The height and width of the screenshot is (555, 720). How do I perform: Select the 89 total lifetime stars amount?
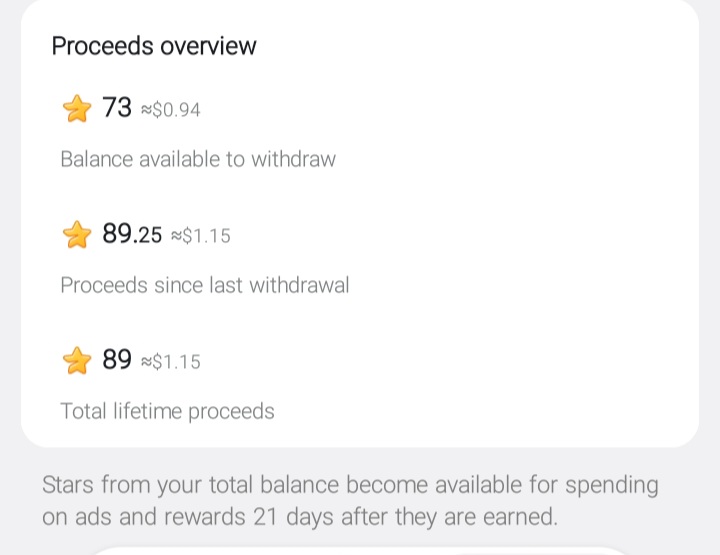[x=117, y=359]
